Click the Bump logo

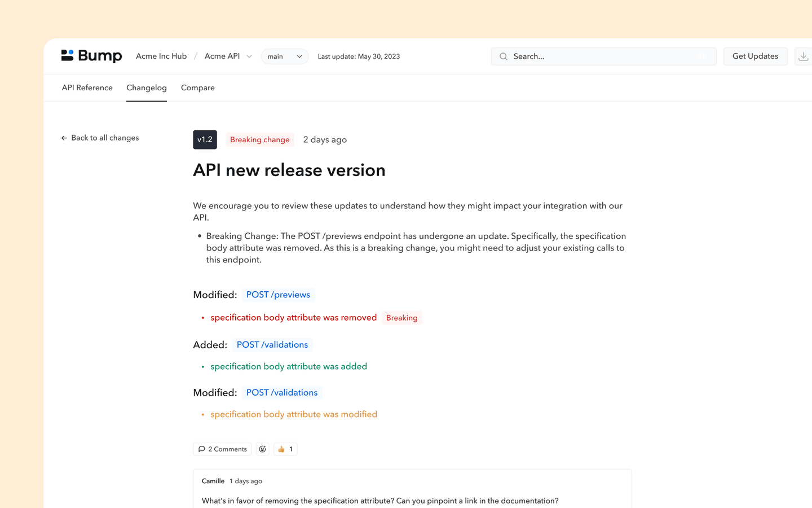[91, 55]
